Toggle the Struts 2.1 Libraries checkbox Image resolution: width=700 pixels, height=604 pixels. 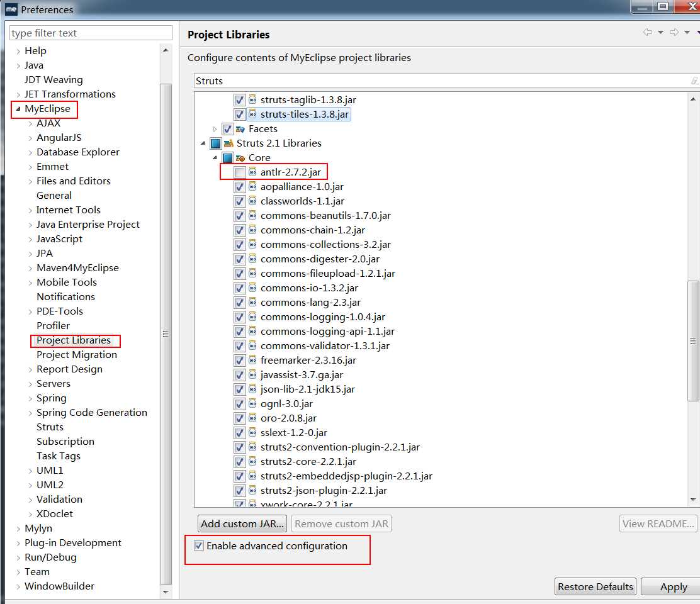tap(216, 143)
